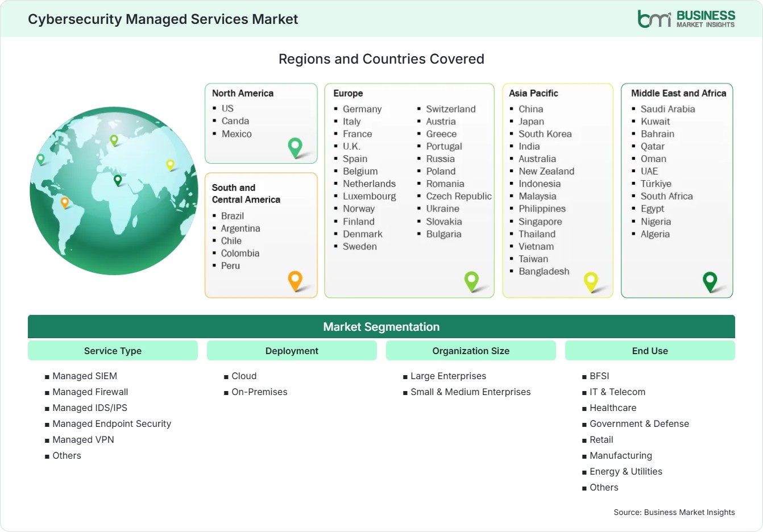Click 'Retail' under End Use
The width and height of the screenshot is (763, 532).
pyautogui.click(x=602, y=439)
